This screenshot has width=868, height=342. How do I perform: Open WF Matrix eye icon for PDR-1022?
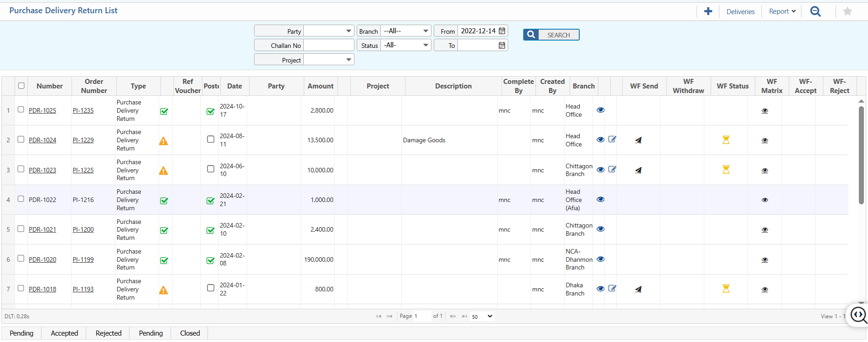(x=765, y=200)
